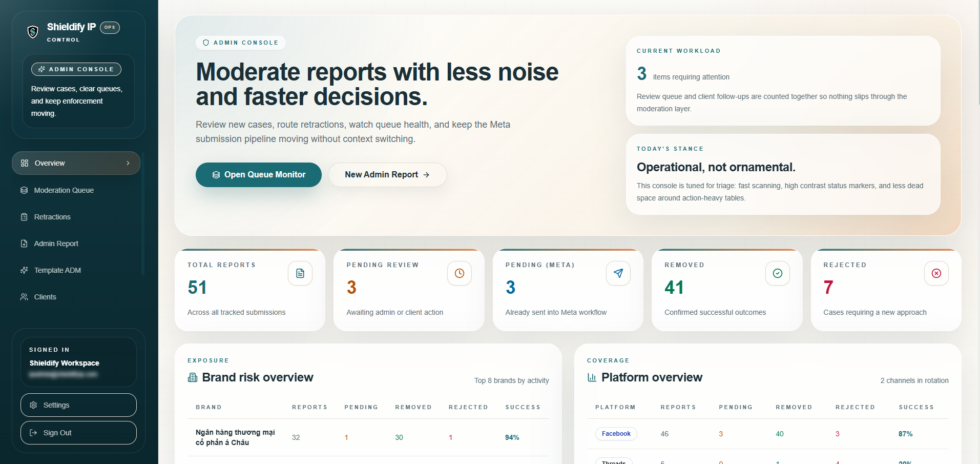Click the Open Queue Monitor button
The height and width of the screenshot is (464, 980).
tap(258, 174)
